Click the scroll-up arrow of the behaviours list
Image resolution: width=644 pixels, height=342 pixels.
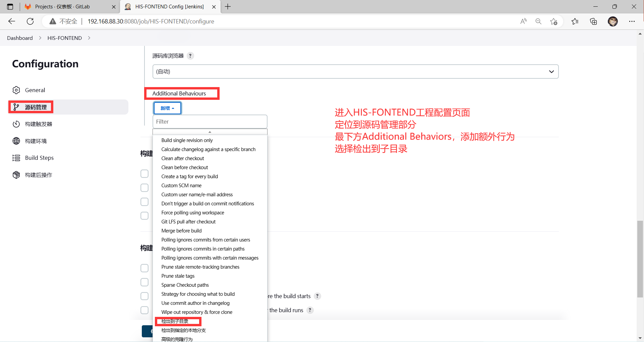click(x=210, y=132)
